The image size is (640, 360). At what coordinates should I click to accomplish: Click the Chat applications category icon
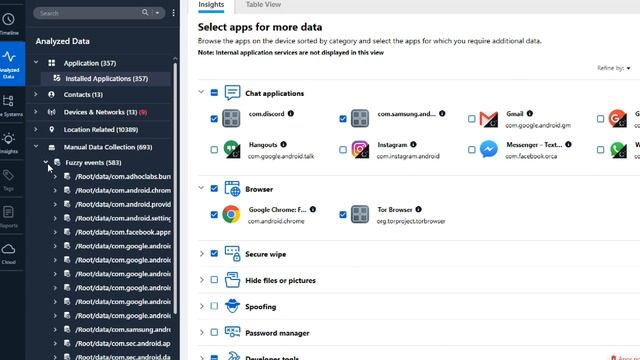(232, 93)
